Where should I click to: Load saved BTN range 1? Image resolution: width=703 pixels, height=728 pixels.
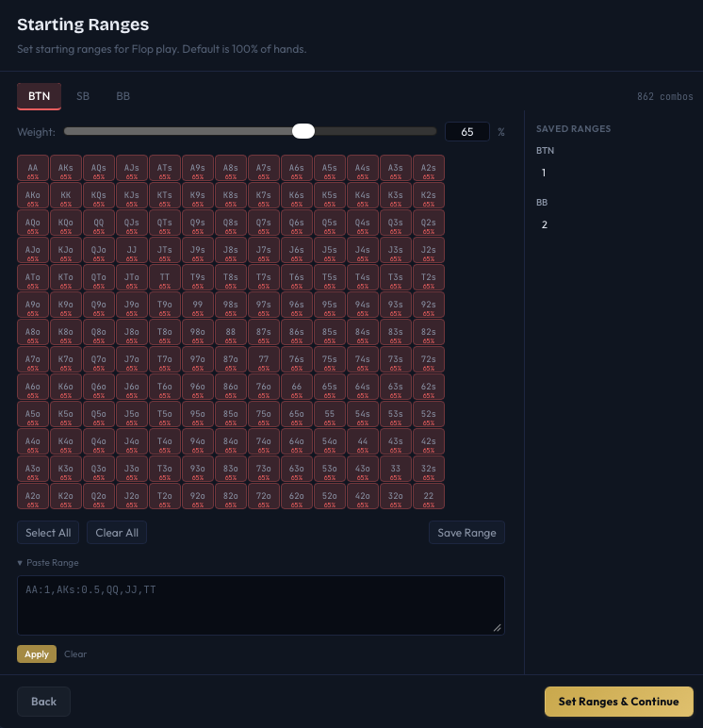point(544,173)
